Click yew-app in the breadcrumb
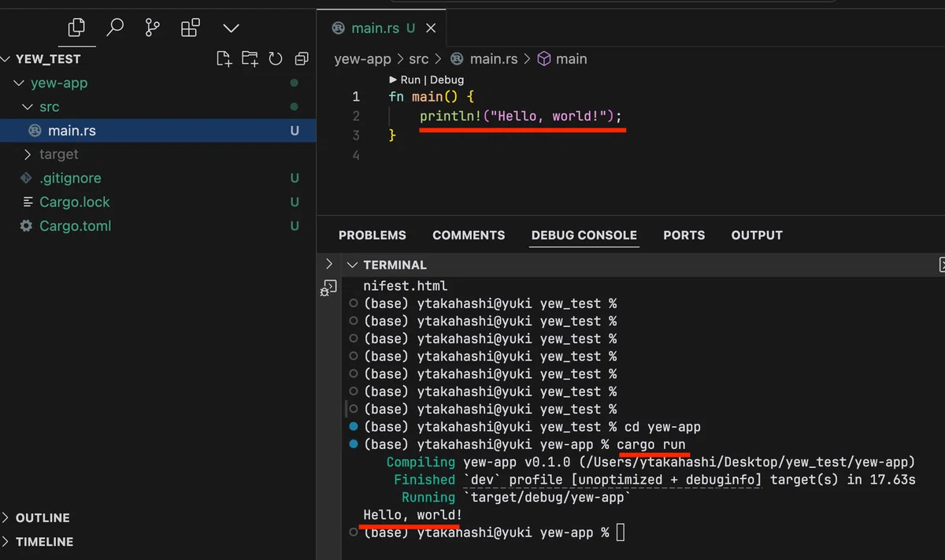945x560 pixels. tap(362, 59)
